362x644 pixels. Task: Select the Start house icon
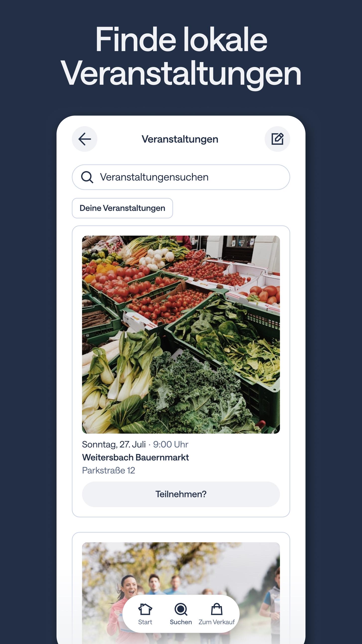click(x=145, y=609)
